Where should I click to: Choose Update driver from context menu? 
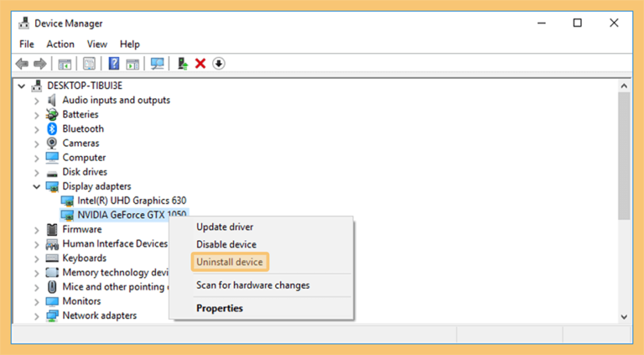click(x=225, y=227)
